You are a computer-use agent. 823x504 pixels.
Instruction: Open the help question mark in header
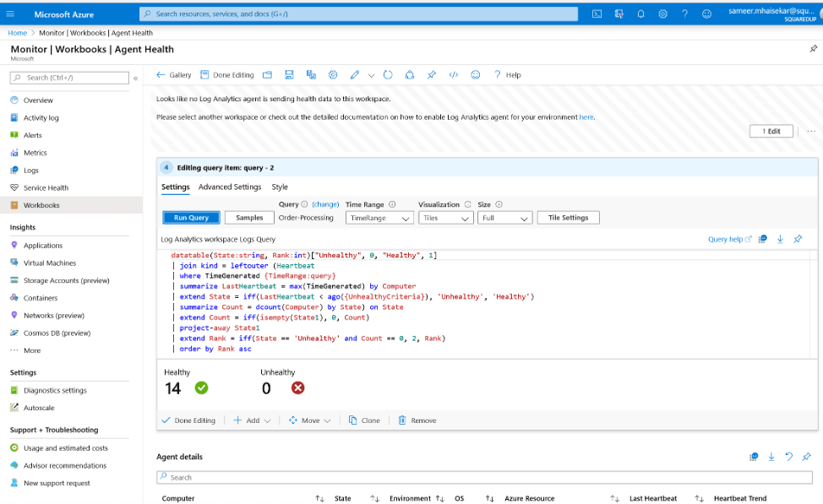pyautogui.click(x=684, y=14)
